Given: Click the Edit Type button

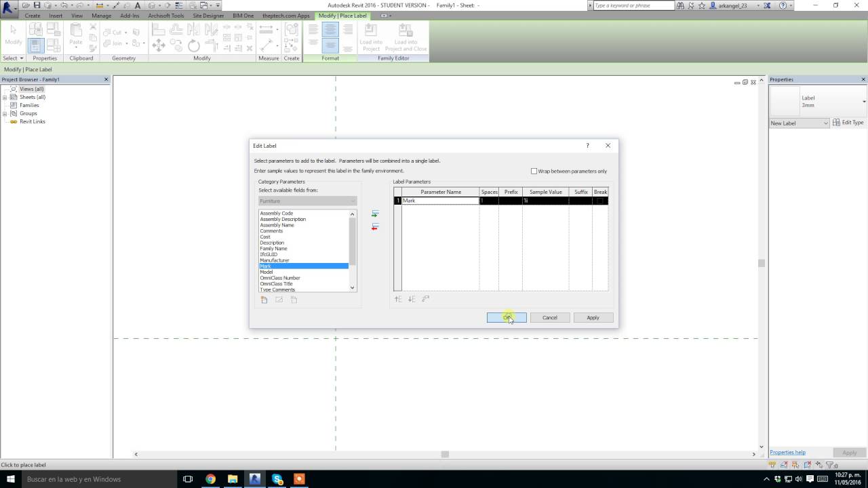Looking at the screenshot, I should coord(848,123).
